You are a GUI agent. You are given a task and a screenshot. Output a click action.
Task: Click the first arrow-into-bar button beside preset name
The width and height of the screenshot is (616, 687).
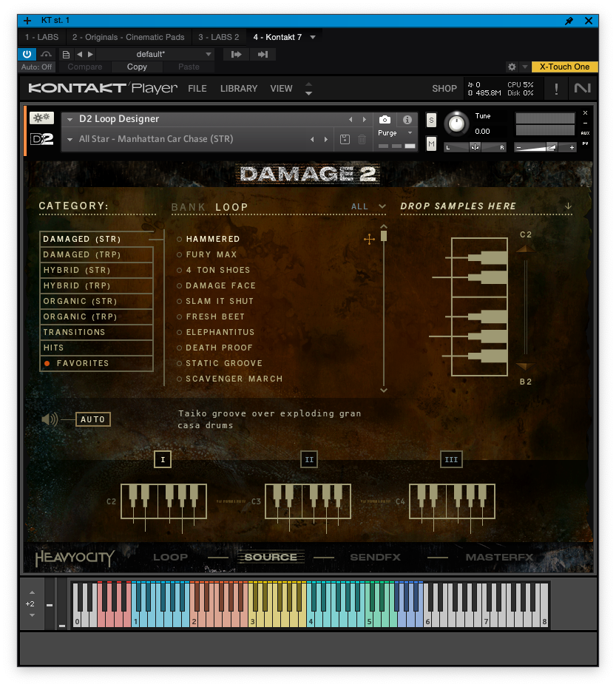[236, 54]
